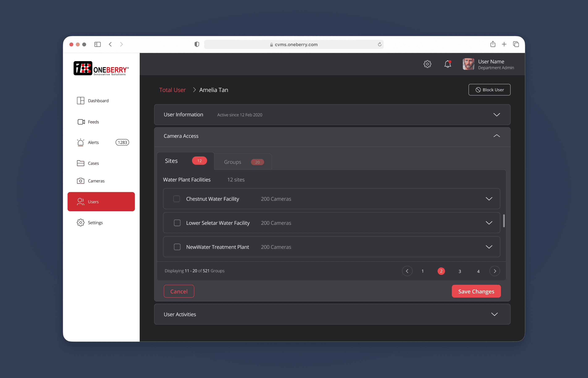Image resolution: width=588 pixels, height=378 pixels.
Task: Expand the User Activities section
Action: [495, 314]
